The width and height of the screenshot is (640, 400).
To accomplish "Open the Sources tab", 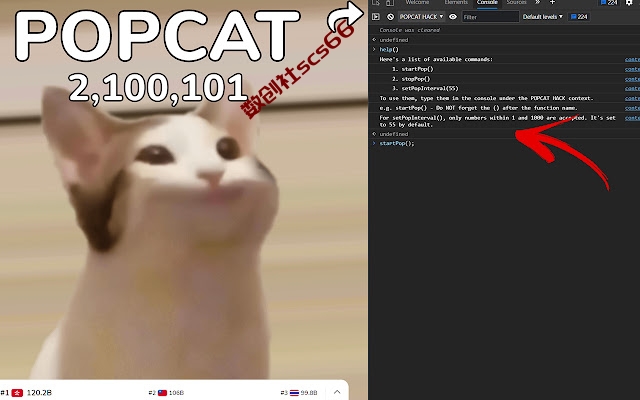I will click(x=516, y=2).
